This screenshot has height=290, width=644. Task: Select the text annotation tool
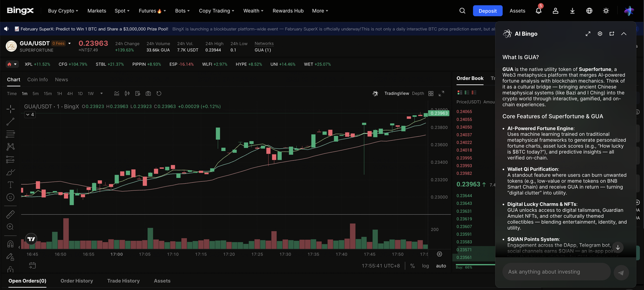[10, 185]
